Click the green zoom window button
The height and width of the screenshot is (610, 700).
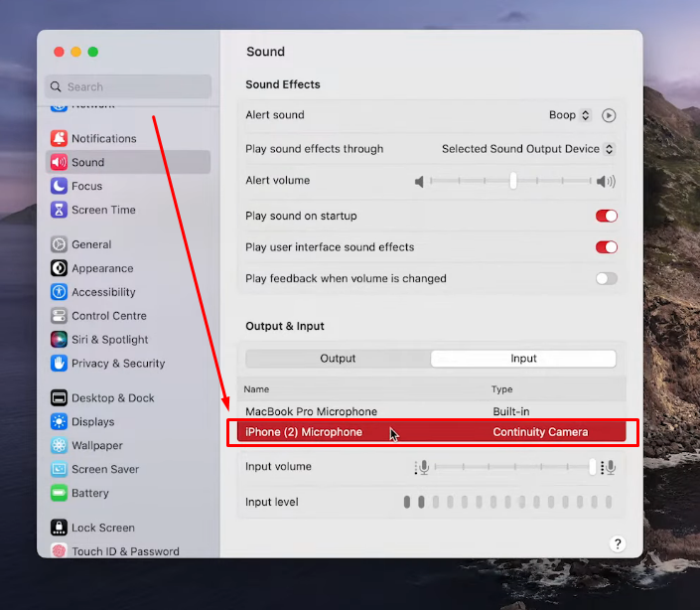click(x=93, y=52)
